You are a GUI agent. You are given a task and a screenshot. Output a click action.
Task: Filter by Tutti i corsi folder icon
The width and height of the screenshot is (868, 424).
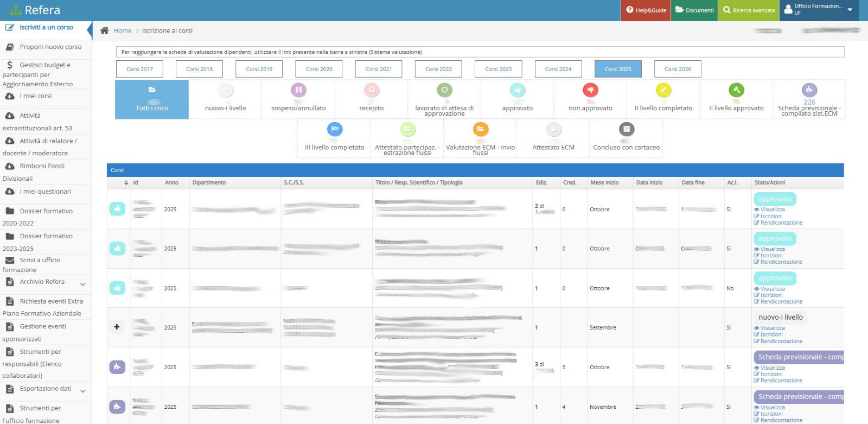[152, 90]
